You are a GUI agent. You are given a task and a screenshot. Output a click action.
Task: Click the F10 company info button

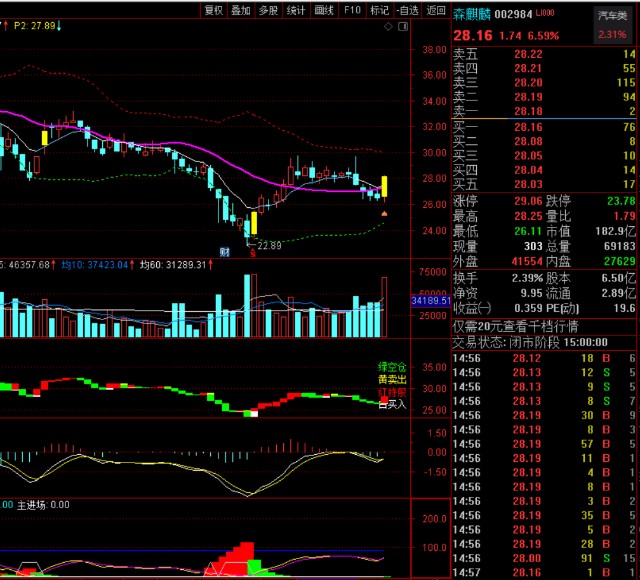[352, 10]
